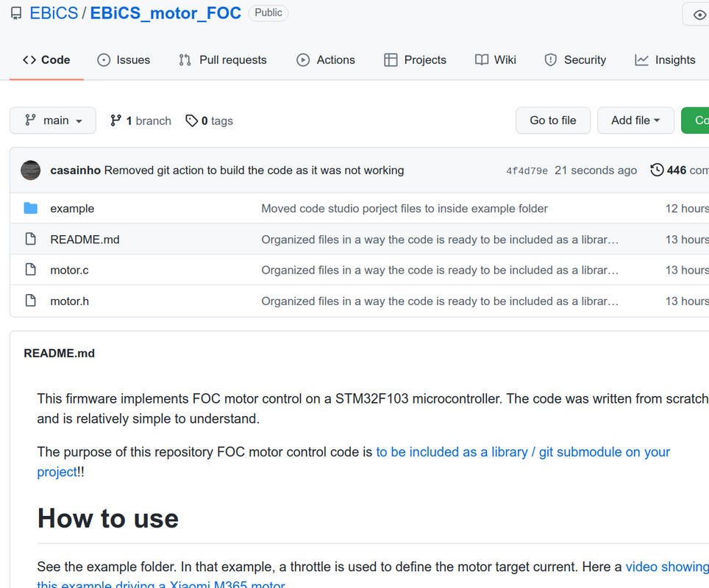The width and height of the screenshot is (709, 588).
Task: Click the motor.c file icon
Action: point(31,270)
